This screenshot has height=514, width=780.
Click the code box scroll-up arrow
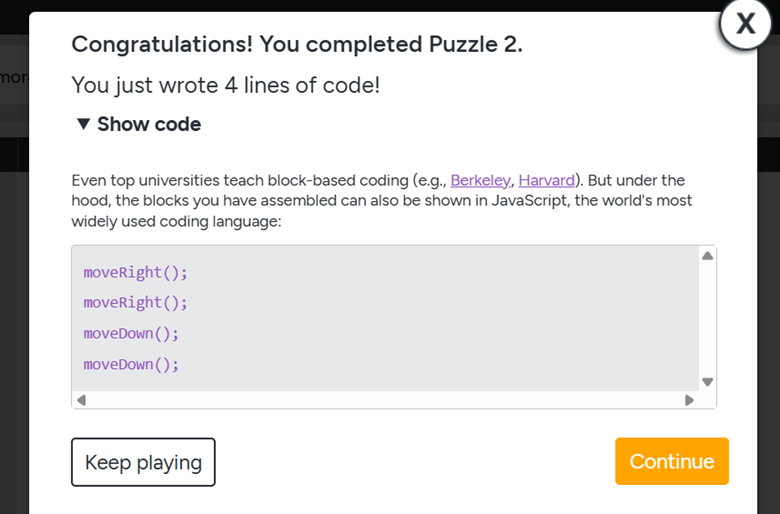point(707,256)
